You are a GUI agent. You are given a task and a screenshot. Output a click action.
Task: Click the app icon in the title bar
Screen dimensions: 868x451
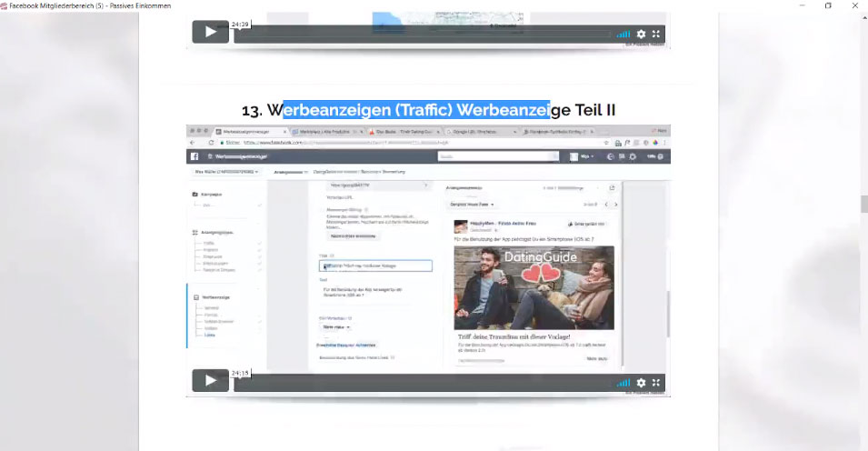pyautogui.click(x=4, y=5)
